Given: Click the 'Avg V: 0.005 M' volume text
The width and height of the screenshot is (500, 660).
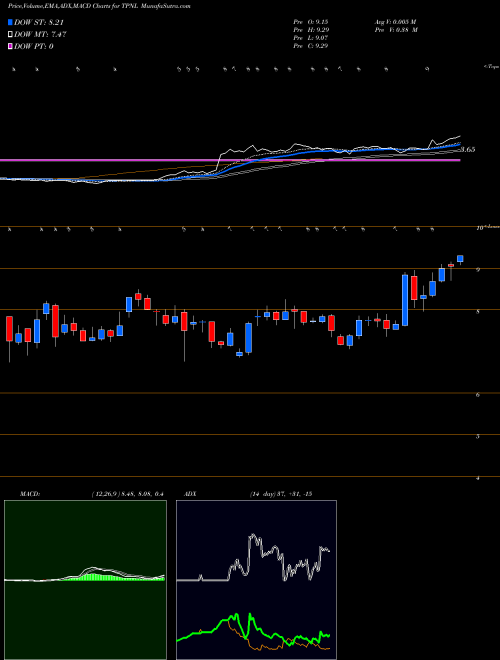Looking at the screenshot, I should 396,21.
